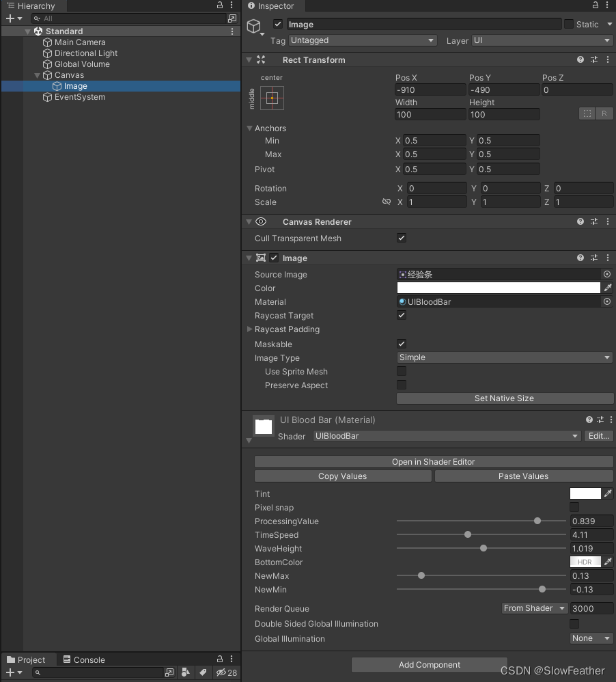Collapse the Anchors foldout

coord(249,128)
